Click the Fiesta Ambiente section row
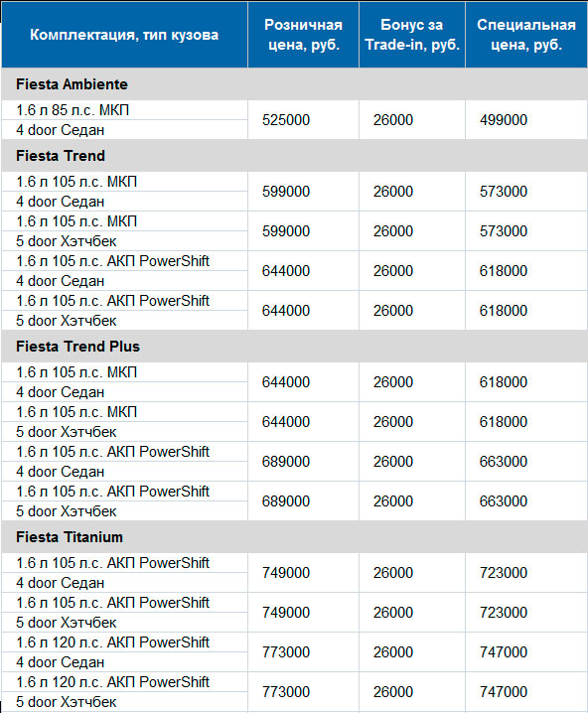Image resolution: width=588 pixels, height=713 pixels. click(x=294, y=84)
